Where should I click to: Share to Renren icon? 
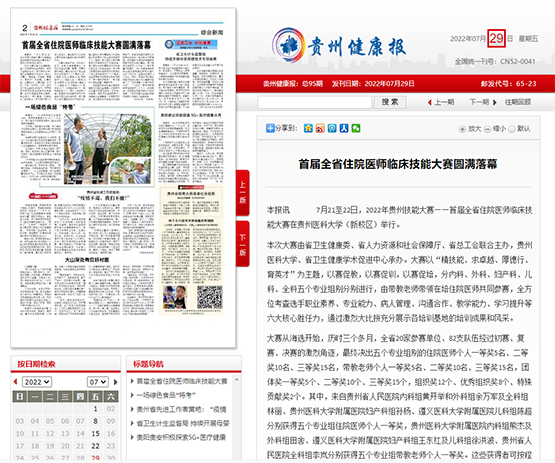click(x=344, y=128)
